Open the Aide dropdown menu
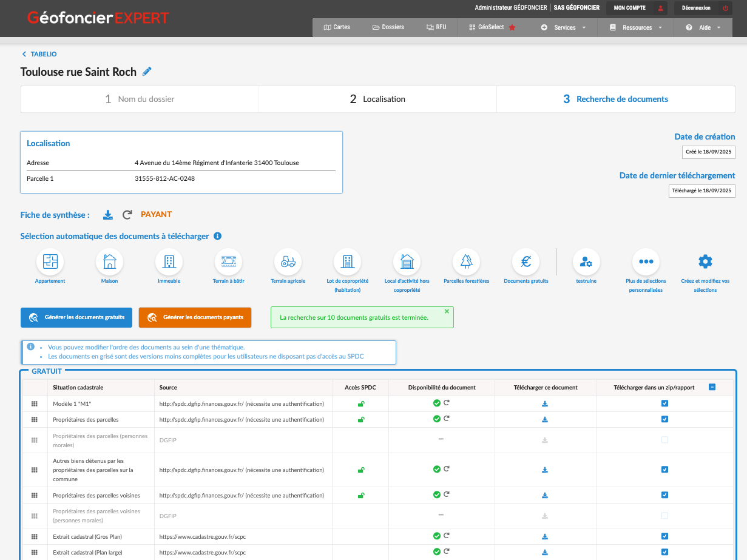 tap(703, 27)
